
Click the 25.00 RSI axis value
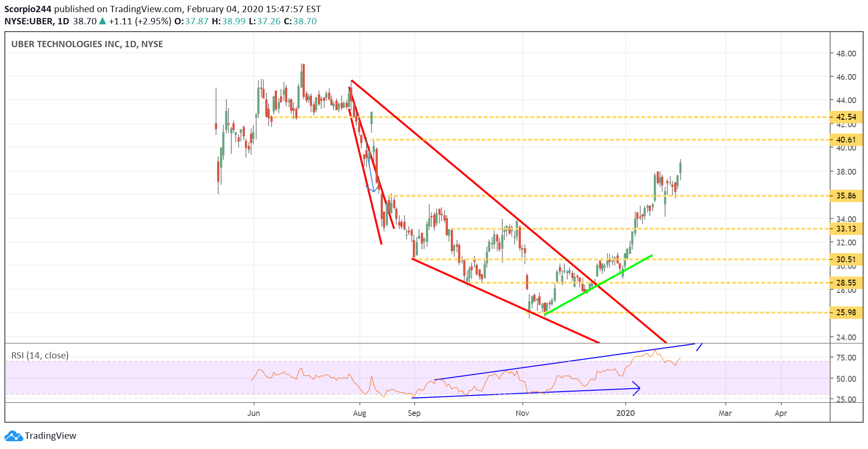pyautogui.click(x=846, y=399)
